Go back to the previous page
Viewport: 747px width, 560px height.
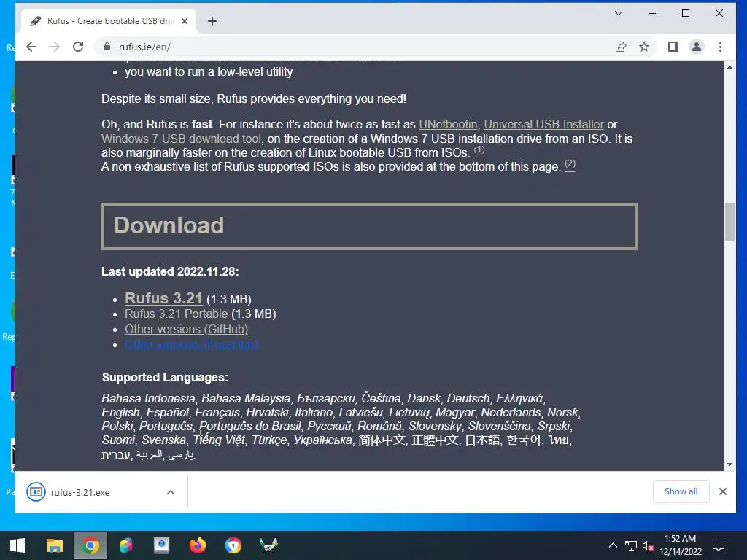coord(31,47)
